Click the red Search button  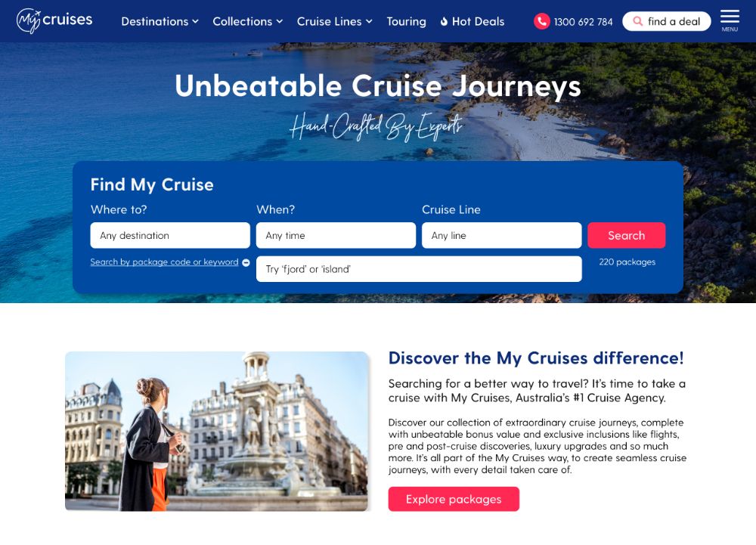[626, 235]
